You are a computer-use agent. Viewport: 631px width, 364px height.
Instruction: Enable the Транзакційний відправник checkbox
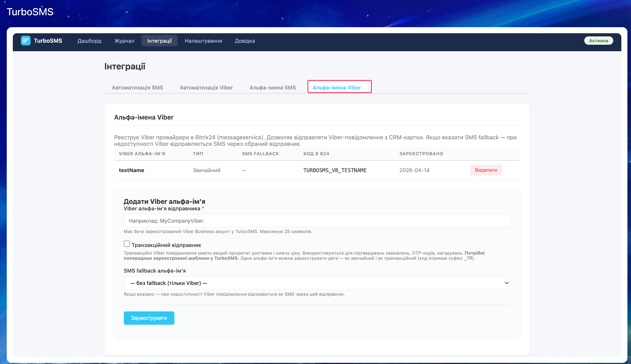pyautogui.click(x=127, y=244)
